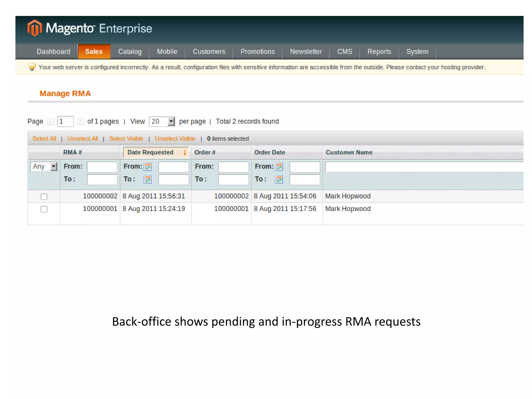Open the Any selection filter dropdown
532x399 pixels.
[x=44, y=167]
